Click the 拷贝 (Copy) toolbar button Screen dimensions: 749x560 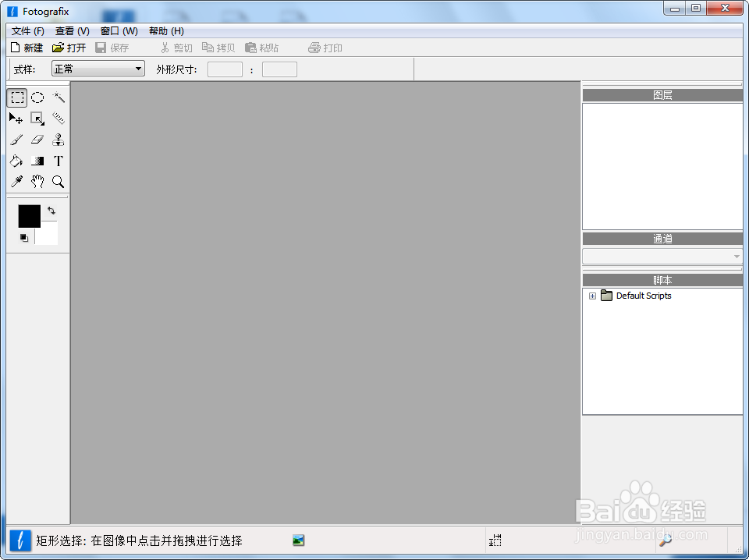218,48
